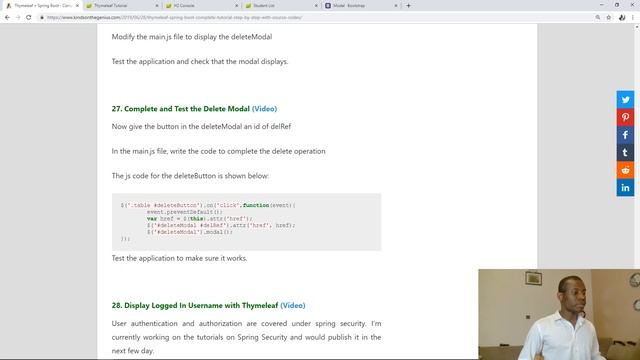Screen dimensions: 640x360
Task: Share the page on Reddit
Action: click(x=625, y=170)
